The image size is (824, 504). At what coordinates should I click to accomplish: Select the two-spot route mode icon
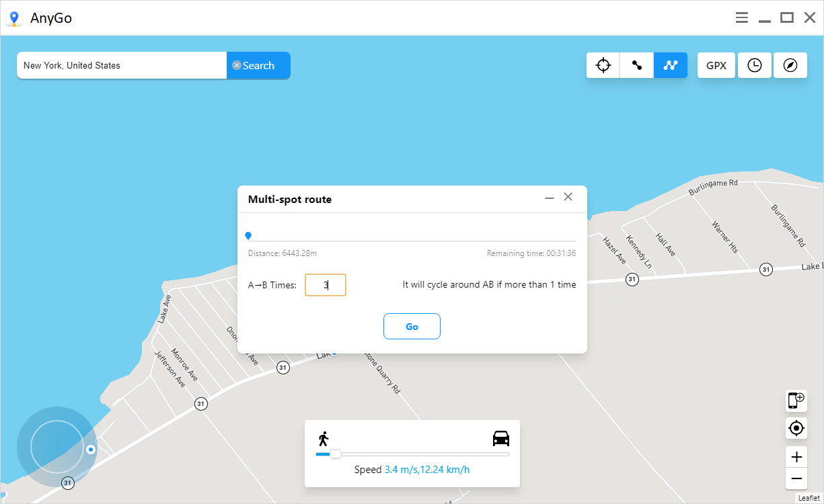click(637, 65)
